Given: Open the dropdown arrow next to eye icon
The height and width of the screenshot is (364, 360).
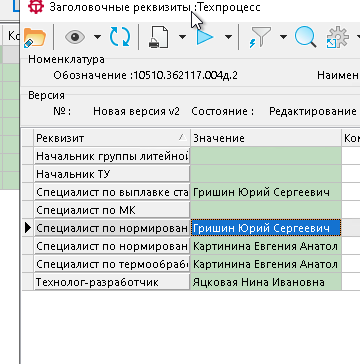Looking at the screenshot, I should pos(97,37).
